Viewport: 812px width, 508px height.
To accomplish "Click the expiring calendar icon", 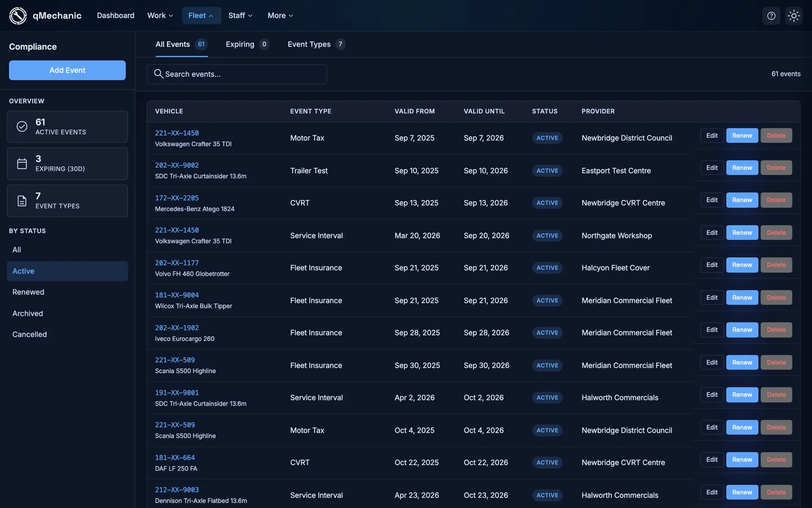I will point(22,164).
